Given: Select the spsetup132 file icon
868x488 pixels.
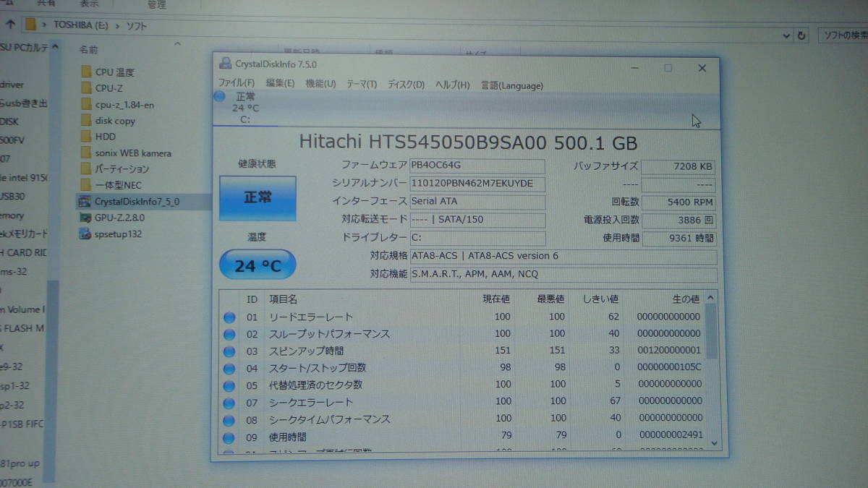Looking at the screenshot, I should click(85, 234).
